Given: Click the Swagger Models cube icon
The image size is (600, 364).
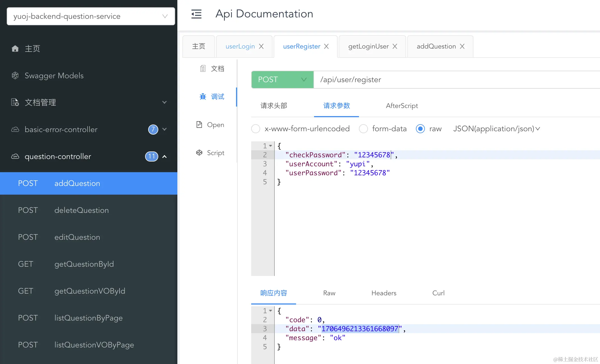Looking at the screenshot, I should 15,75.
